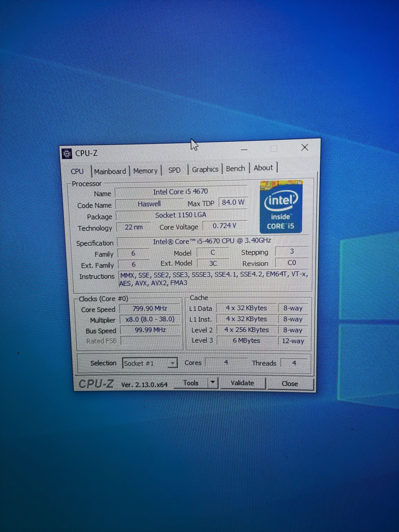Screen dimensions: 399x532
Task: Click the Name field Intel Core i5 4670
Action: (x=181, y=192)
